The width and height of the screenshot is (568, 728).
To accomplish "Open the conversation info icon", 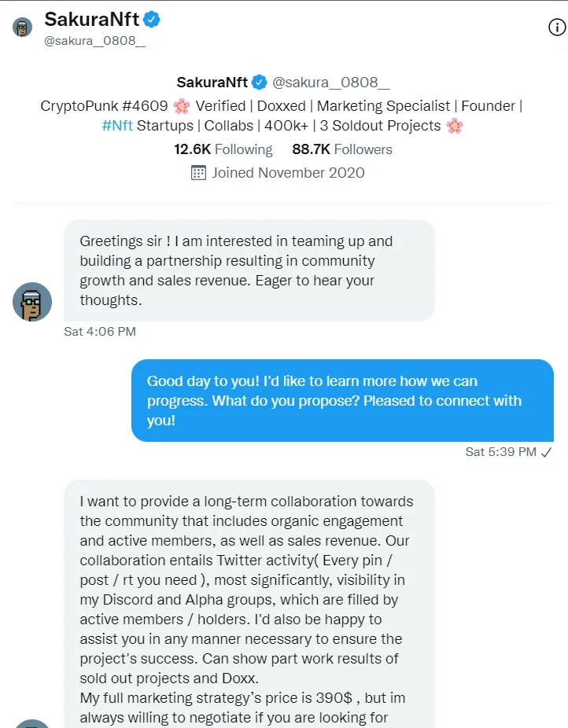I will (x=557, y=28).
